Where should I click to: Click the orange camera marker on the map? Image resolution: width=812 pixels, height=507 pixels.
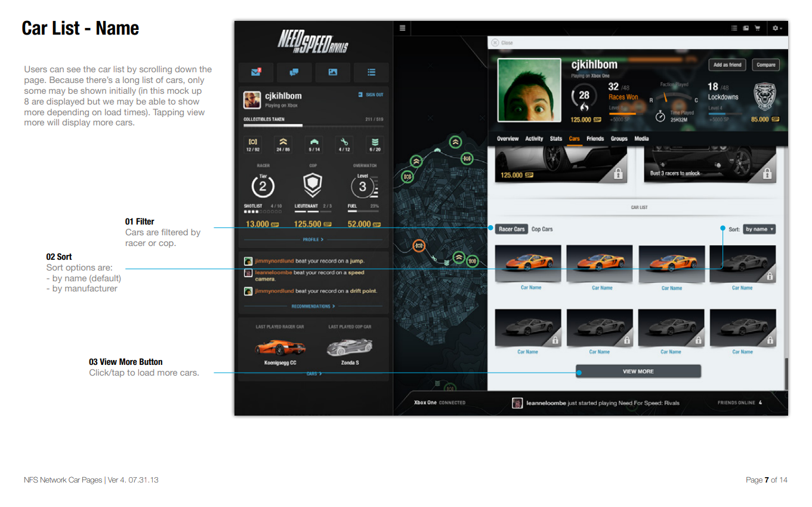419,246
